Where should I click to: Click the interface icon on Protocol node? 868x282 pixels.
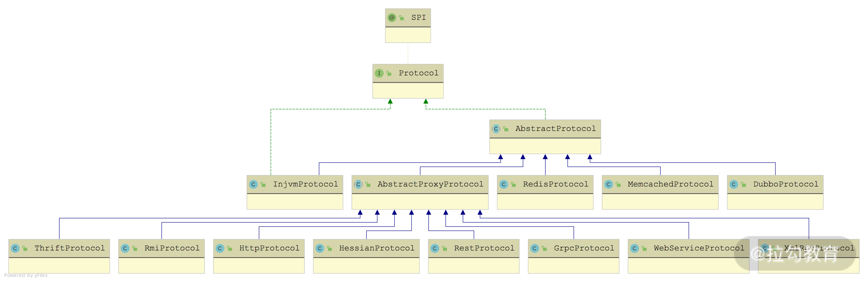coord(379,73)
